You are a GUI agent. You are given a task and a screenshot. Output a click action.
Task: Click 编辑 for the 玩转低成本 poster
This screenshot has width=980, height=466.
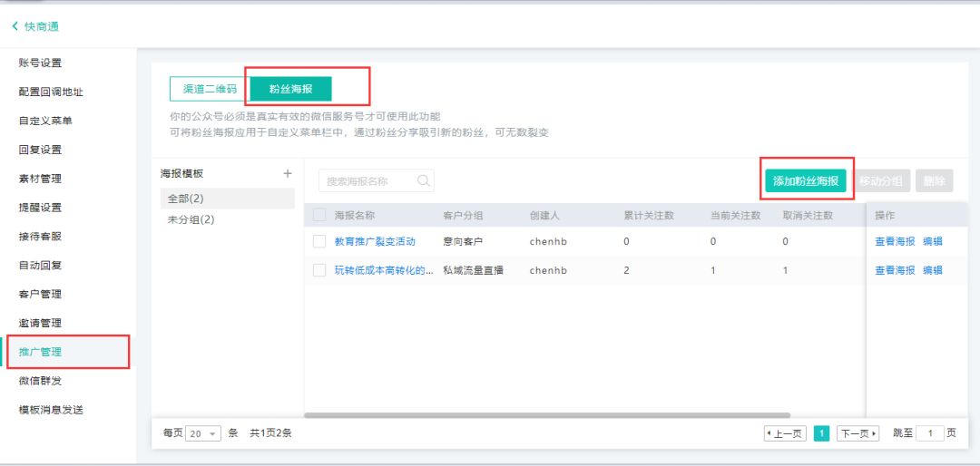coord(932,270)
